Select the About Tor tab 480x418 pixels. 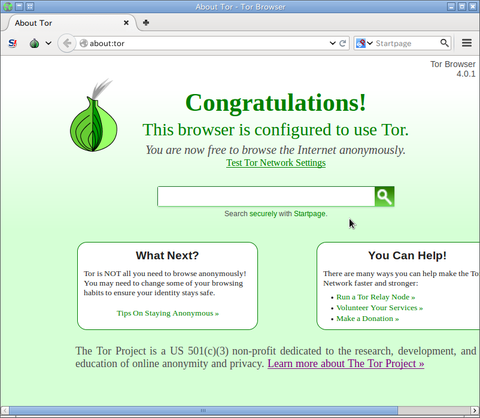(x=71, y=23)
